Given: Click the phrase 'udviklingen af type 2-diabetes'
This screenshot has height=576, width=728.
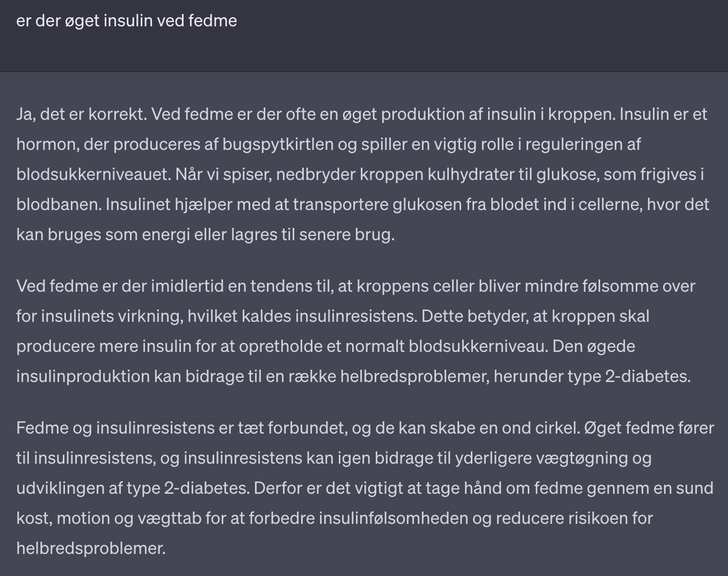Looking at the screenshot, I should 133,488.
